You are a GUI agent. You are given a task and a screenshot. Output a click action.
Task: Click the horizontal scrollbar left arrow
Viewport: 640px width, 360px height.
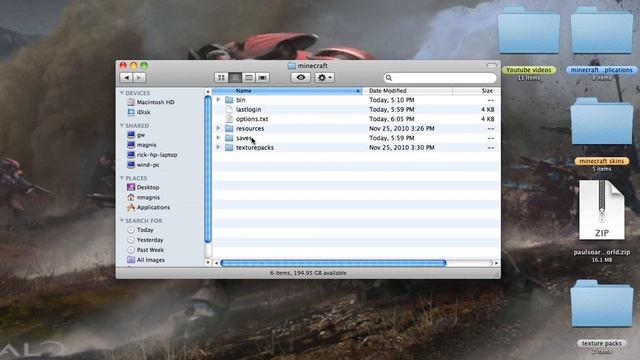pyautogui.click(x=216, y=263)
